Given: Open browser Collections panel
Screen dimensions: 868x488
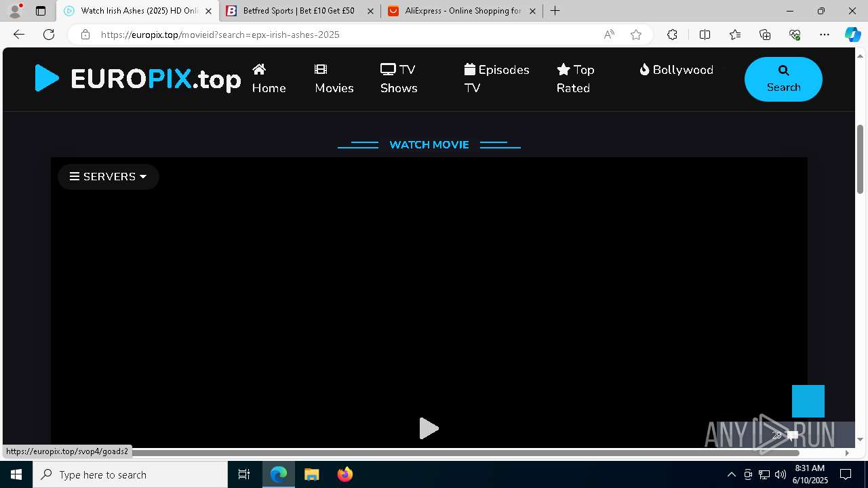Looking at the screenshot, I should (x=765, y=35).
